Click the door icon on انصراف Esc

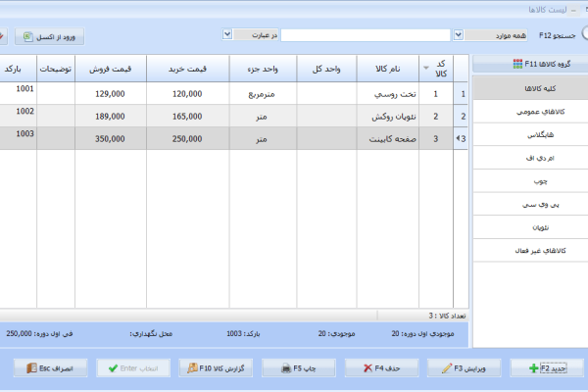click(32, 368)
